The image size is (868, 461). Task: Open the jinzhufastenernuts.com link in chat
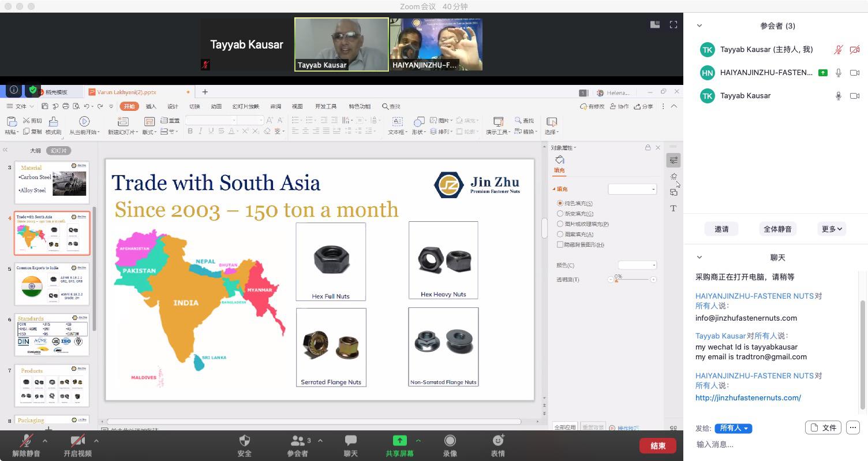point(748,397)
